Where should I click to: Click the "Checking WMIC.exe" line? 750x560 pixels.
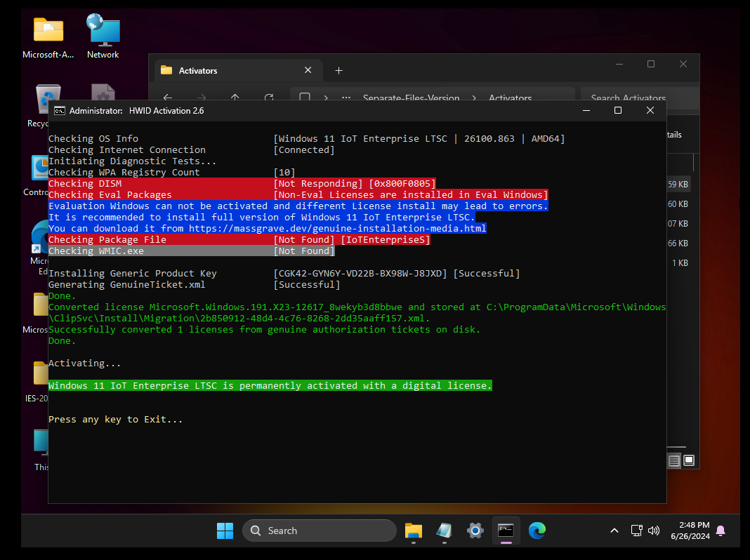pyautogui.click(x=191, y=251)
